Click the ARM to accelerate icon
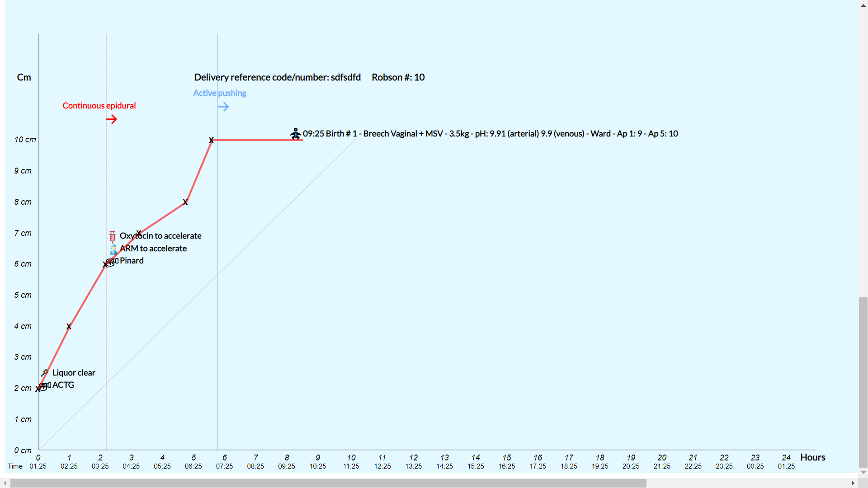Viewport: 868px width, 488px height. (x=113, y=249)
